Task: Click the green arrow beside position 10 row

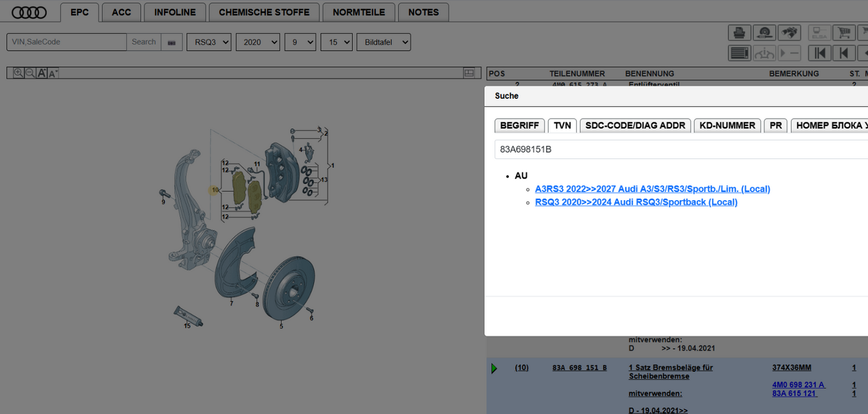Action: pyautogui.click(x=494, y=368)
